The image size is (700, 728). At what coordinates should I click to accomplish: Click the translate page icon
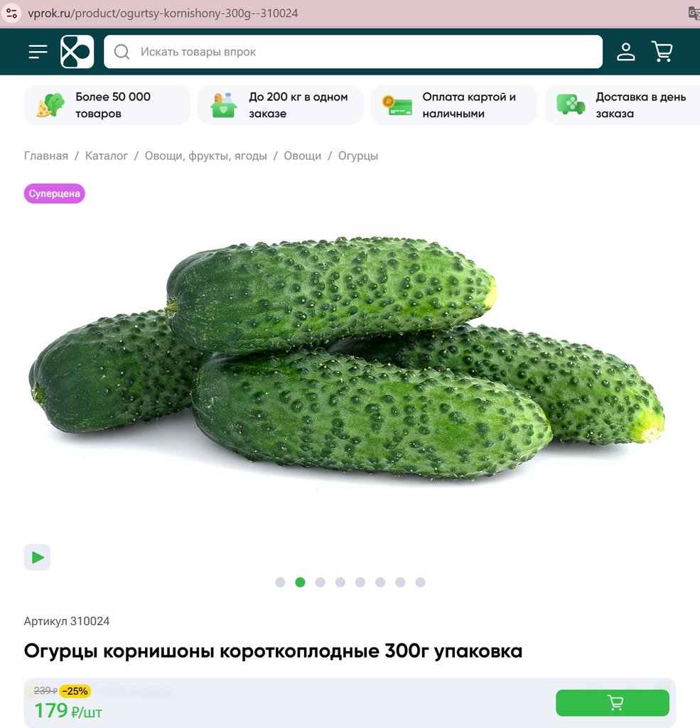tap(694, 13)
